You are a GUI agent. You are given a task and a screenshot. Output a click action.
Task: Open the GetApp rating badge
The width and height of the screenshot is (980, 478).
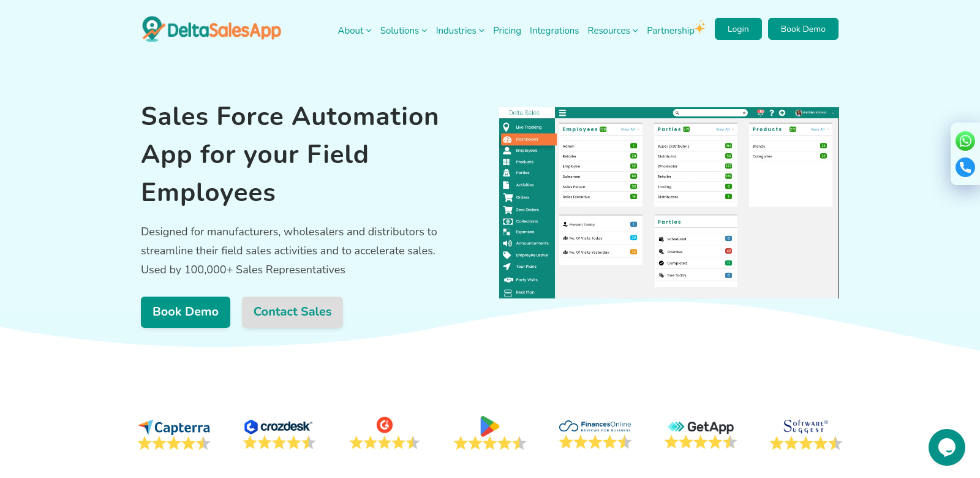[x=701, y=434]
